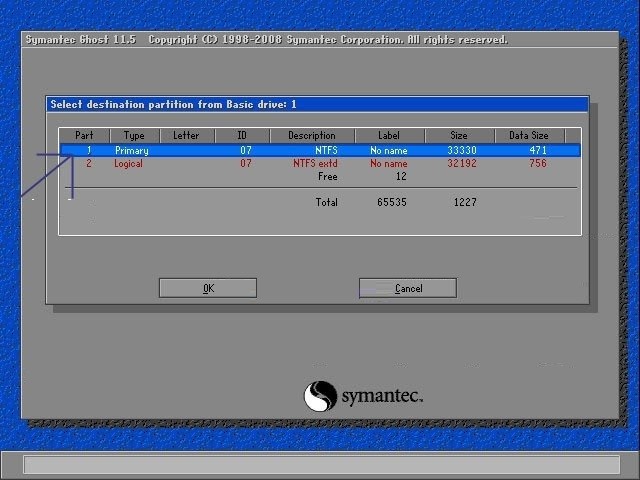This screenshot has width=640, height=480.
Task: Click the empty status bar at bottom
Action: [x=320, y=465]
